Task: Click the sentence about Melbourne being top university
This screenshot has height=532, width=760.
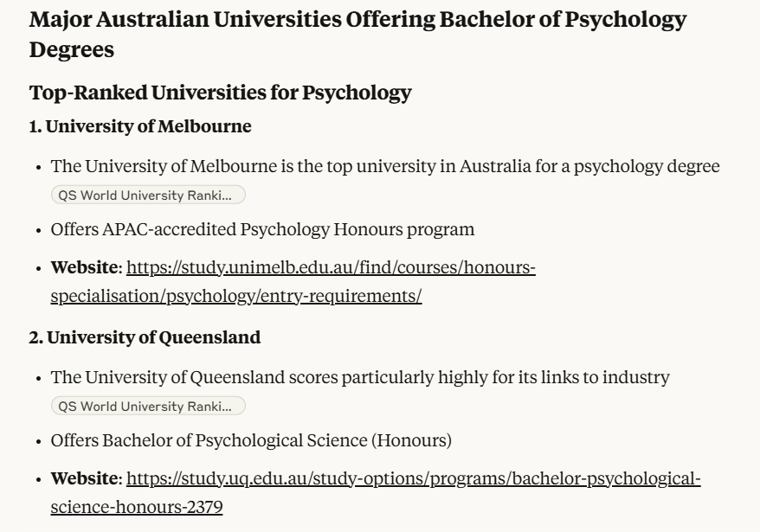Action: 385,166
